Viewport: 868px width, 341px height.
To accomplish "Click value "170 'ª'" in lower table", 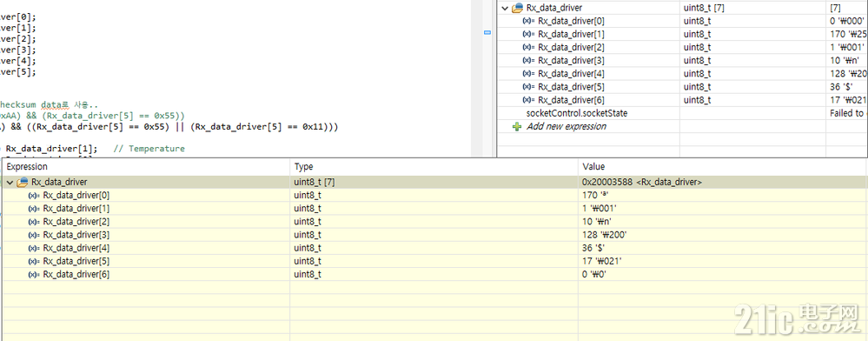I will click(595, 195).
